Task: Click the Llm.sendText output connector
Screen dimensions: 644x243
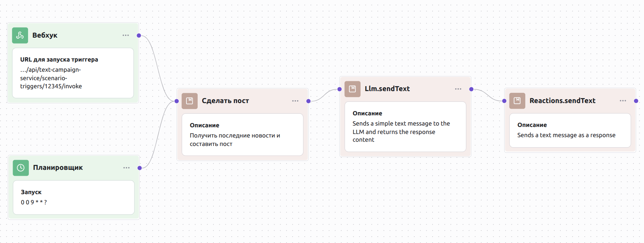Action: (471, 89)
